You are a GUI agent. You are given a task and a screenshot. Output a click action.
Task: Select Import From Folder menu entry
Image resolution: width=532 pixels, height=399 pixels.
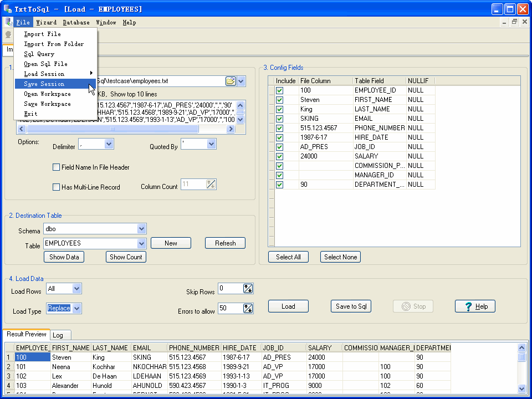[55, 44]
